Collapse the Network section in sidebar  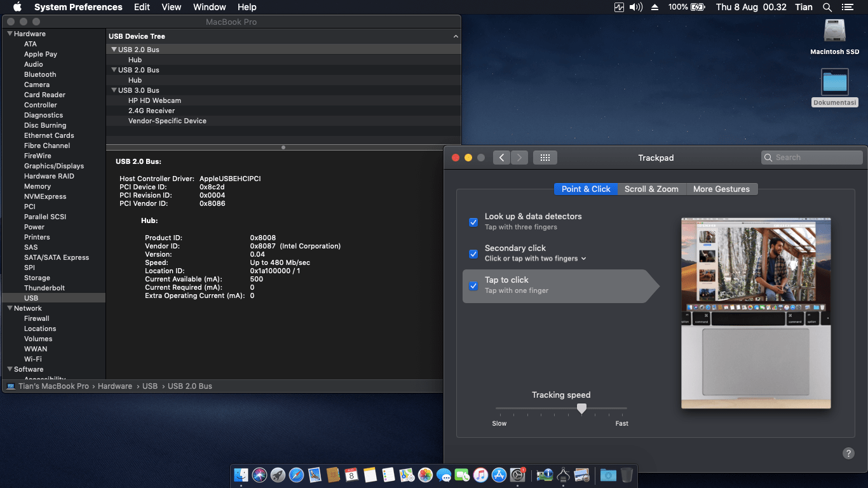10,308
